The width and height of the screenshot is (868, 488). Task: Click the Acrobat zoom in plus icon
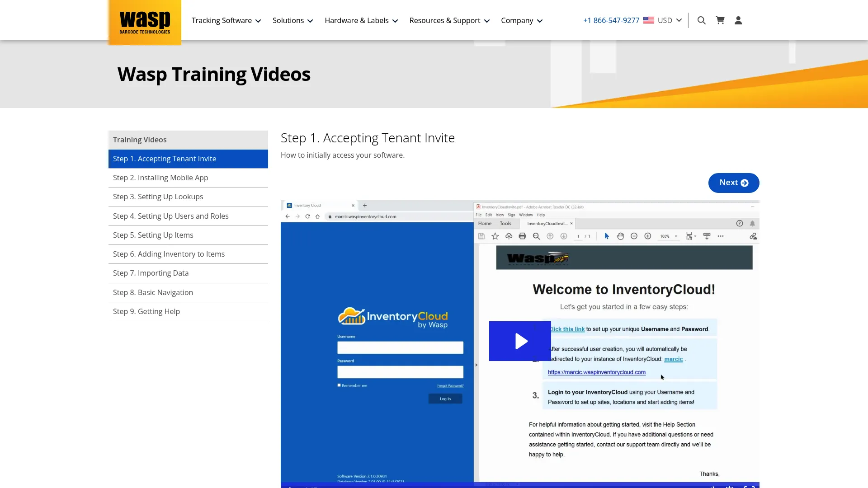tap(647, 236)
